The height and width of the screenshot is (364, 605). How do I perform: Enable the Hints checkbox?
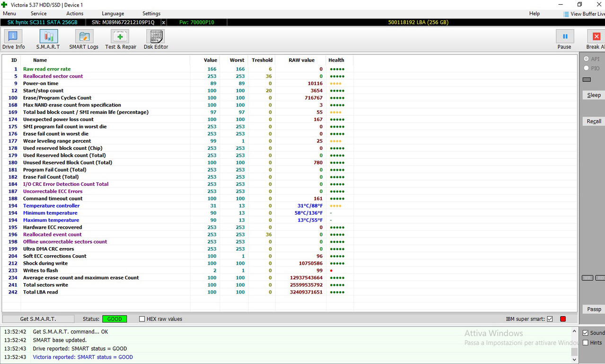pos(586,343)
